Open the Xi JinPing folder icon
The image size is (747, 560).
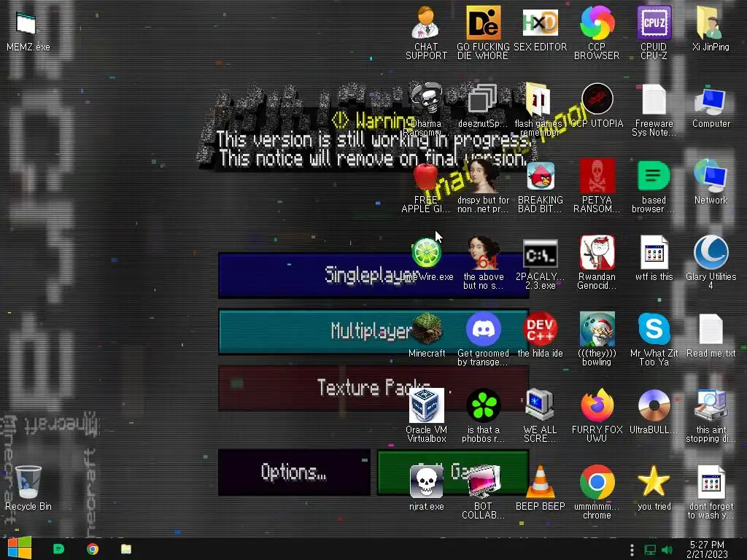pyautogui.click(x=711, y=23)
